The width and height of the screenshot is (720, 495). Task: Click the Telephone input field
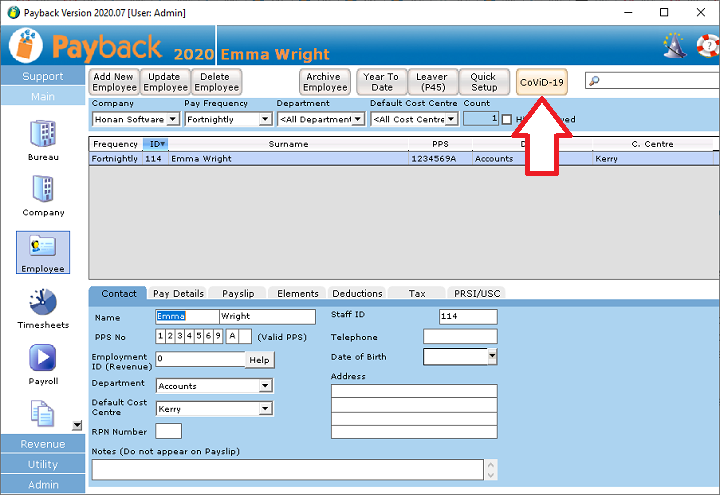(x=459, y=337)
